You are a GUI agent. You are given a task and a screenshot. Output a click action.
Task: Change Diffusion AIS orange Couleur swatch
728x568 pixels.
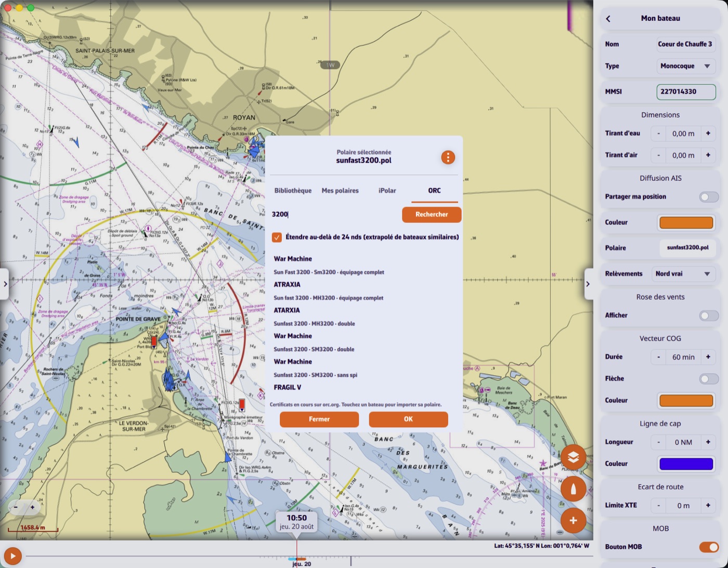[686, 222]
